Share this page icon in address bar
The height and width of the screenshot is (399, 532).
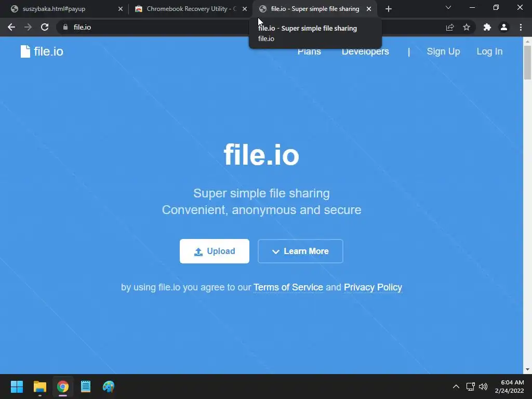450,27
